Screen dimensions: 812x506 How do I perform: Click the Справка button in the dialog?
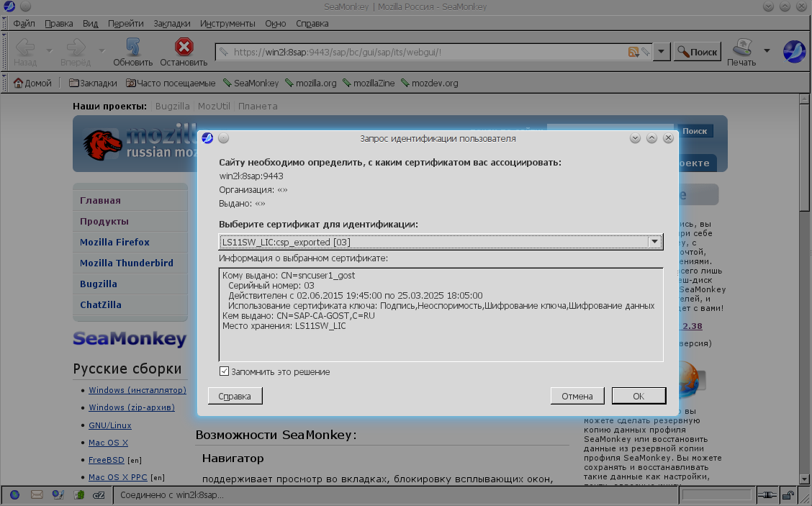[x=235, y=396]
